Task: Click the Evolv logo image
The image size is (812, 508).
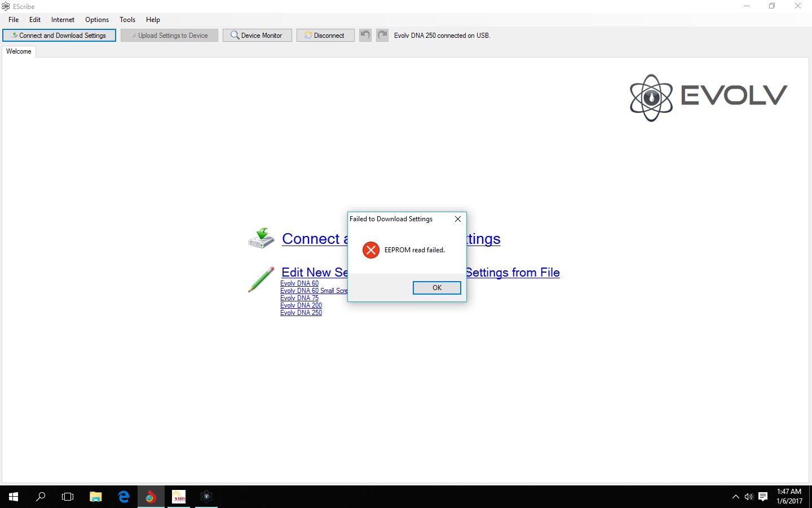Action: (708, 97)
